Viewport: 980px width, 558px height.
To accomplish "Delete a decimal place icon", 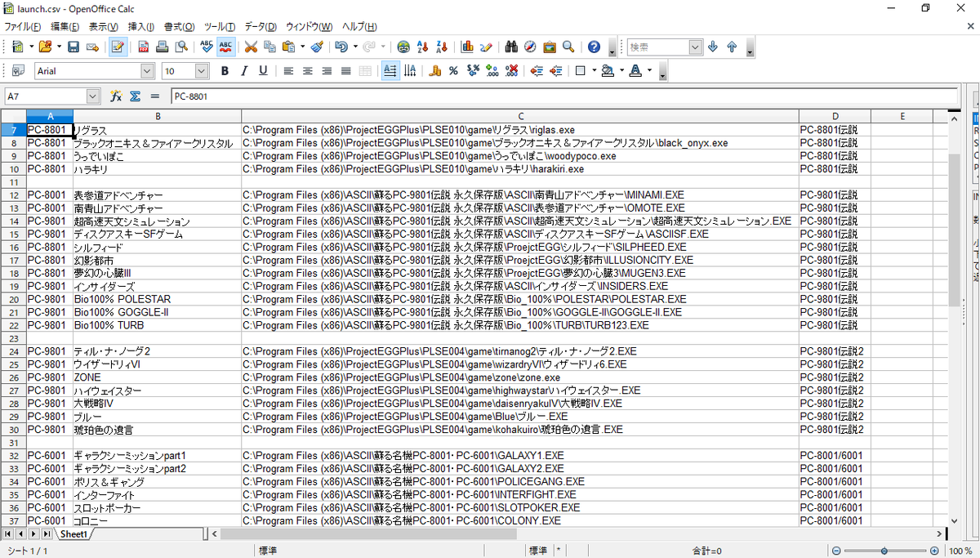I will [x=511, y=71].
